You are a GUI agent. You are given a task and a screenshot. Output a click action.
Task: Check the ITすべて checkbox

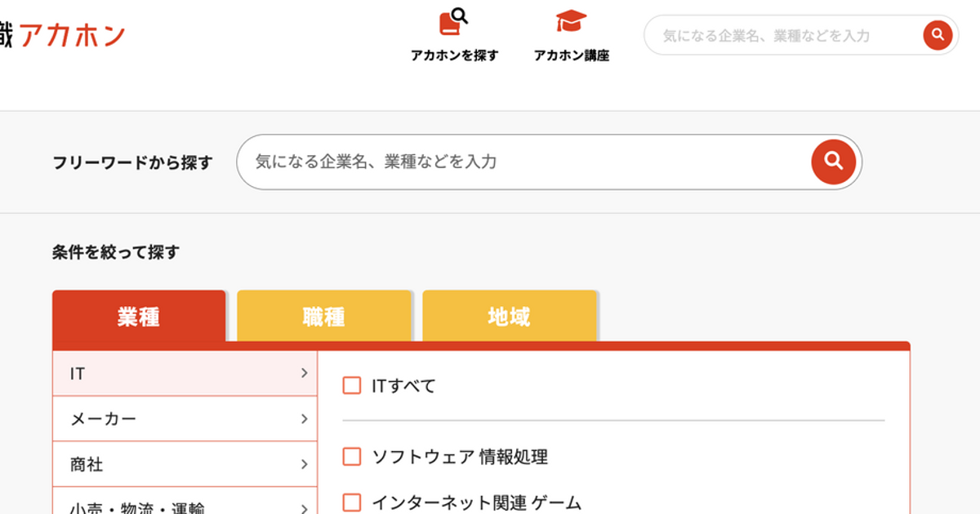pos(352,385)
